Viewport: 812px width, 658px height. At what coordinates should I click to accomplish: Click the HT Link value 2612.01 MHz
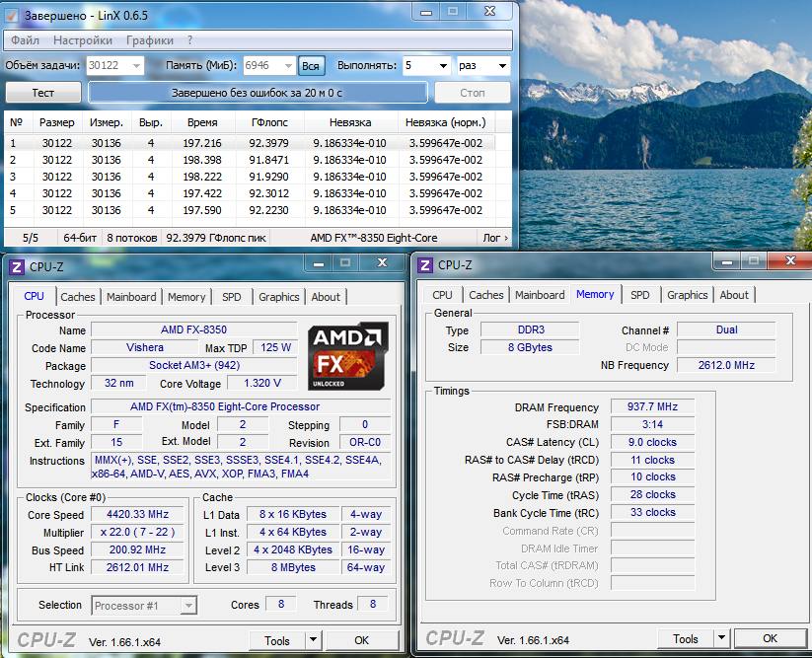coord(138,567)
